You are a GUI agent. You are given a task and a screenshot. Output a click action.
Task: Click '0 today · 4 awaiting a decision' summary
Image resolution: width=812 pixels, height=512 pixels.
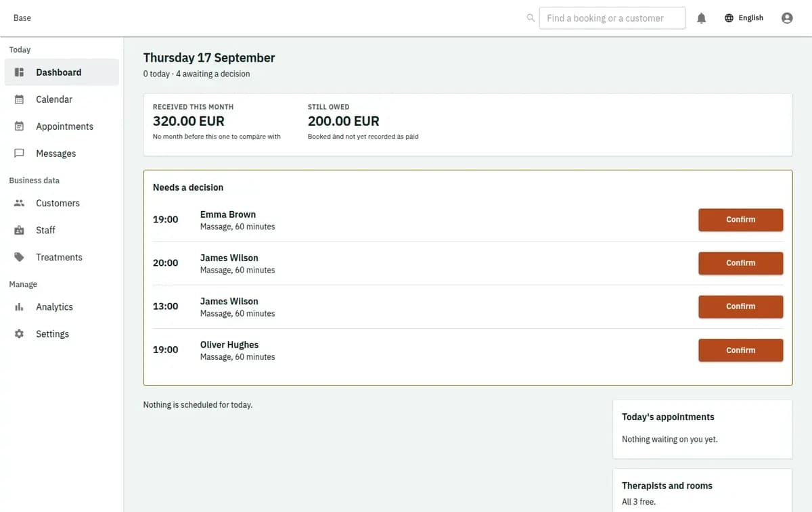pyautogui.click(x=196, y=74)
